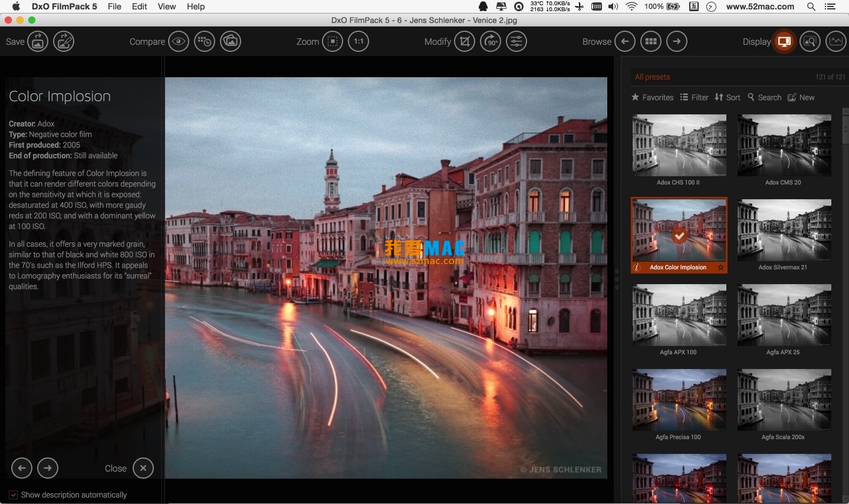Browse to the previous image
Screen dimensions: 849x504
(625, 41)
